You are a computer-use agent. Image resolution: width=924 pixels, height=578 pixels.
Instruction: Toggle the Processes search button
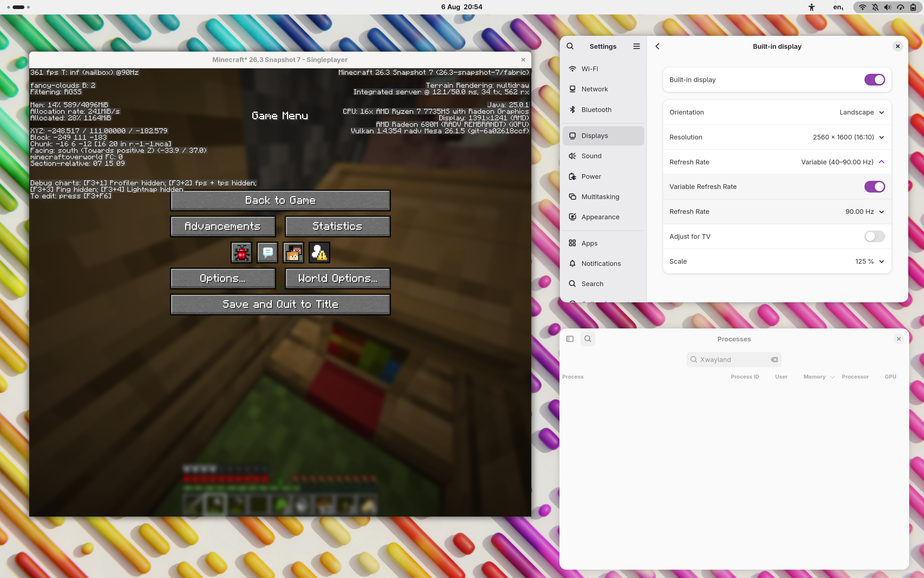(x=588, y=339)
